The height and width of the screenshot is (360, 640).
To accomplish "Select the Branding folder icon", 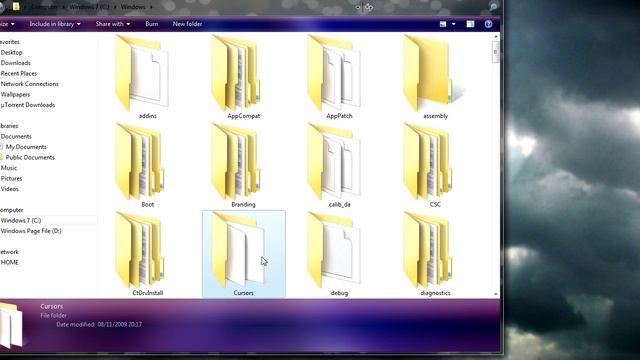I will (236, 162).
